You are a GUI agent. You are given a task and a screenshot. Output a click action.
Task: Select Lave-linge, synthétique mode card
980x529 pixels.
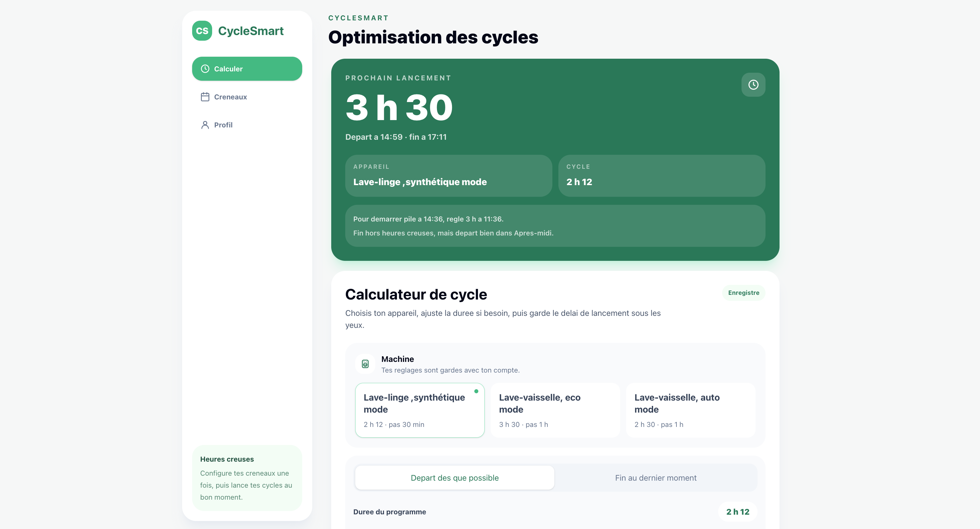pyautogui.click(x=420, y=410)
